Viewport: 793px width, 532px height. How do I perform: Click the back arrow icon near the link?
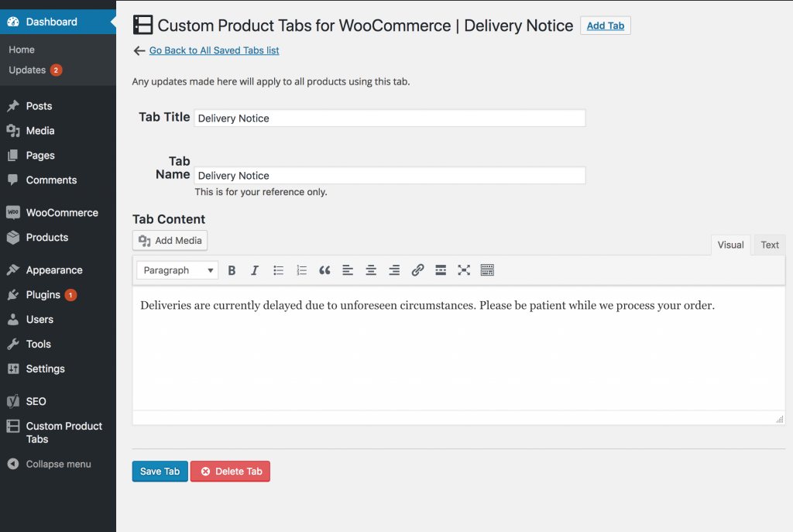coord(139,50)
